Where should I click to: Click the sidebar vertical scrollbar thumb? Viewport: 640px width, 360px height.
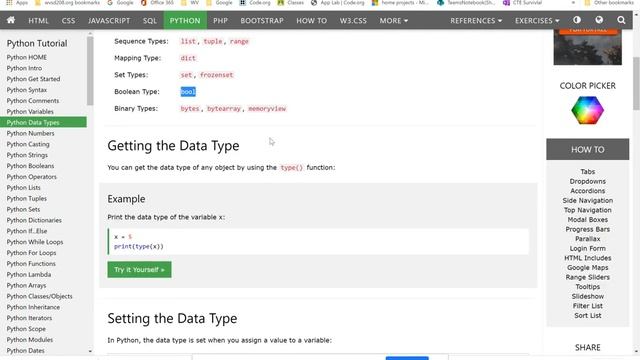coord(90,71)
